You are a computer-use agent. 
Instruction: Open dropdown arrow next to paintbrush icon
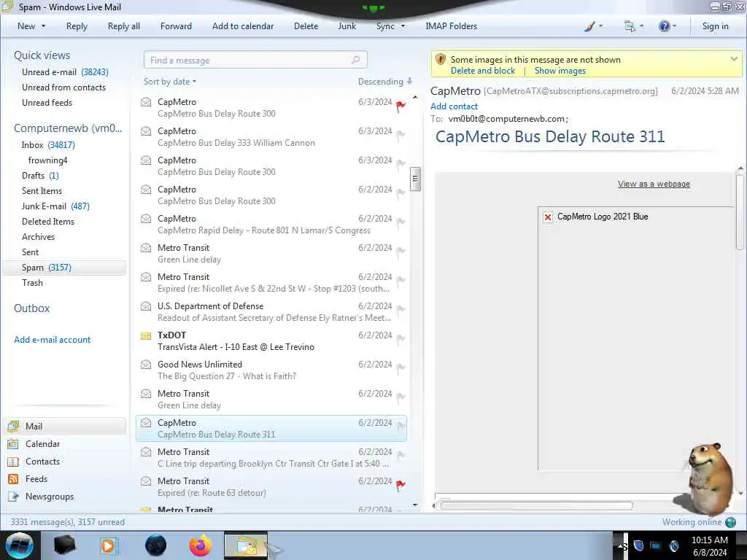600,26
